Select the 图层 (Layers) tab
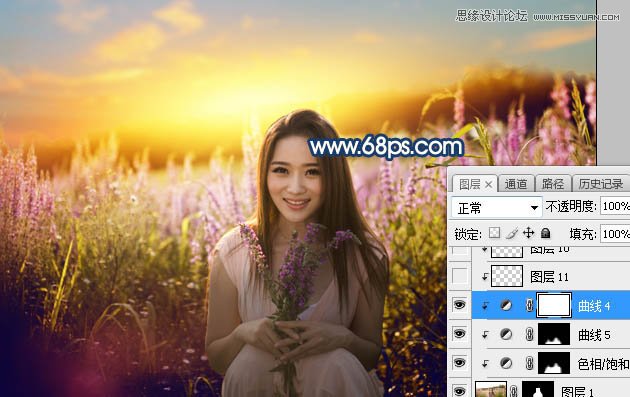The height and width of the screenshot is (397, 630). [470, 184]
